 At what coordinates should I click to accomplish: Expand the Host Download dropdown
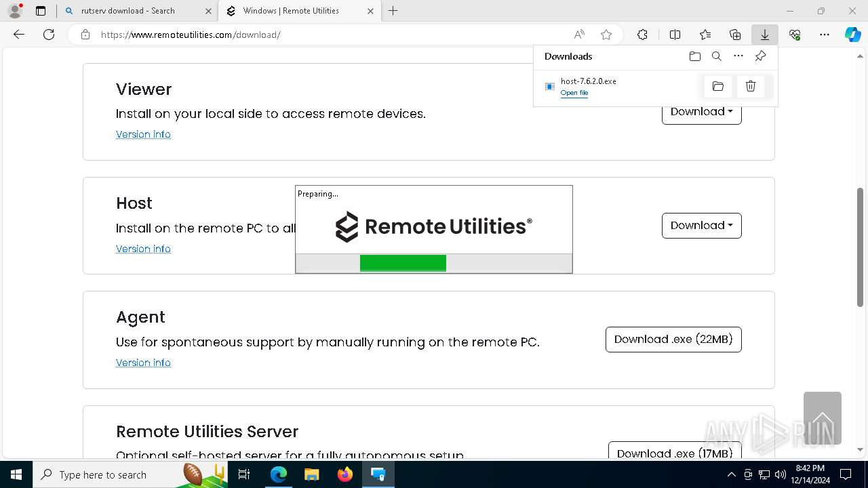pos(702,226)
